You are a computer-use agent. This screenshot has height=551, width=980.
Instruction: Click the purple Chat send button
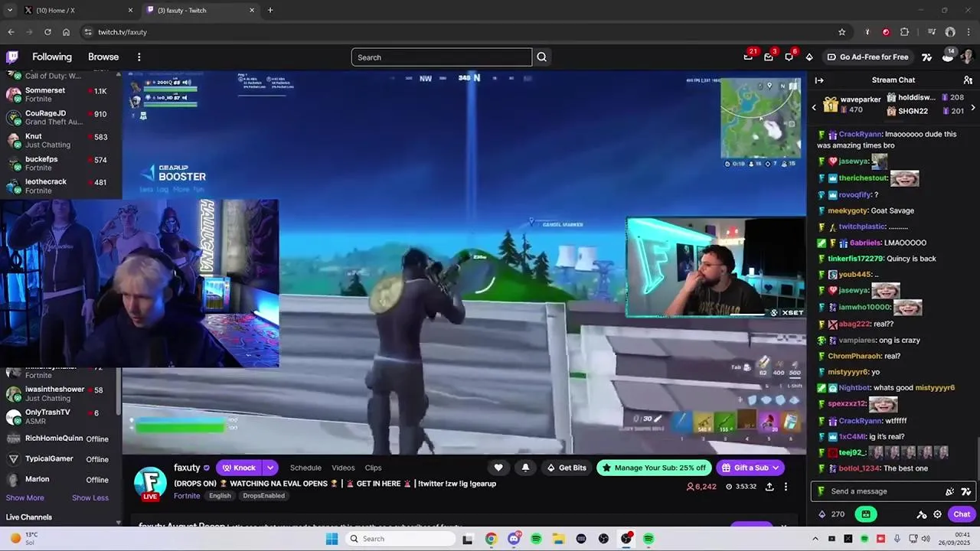[962, 514]
